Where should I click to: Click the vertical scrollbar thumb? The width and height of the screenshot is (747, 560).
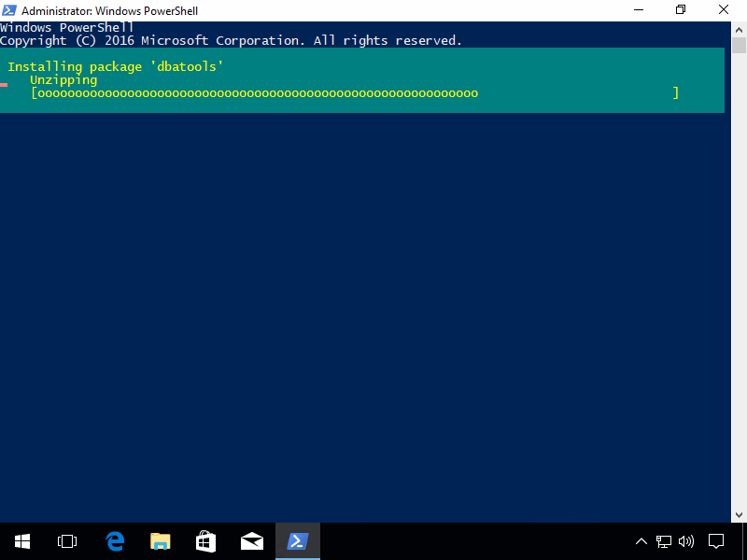739,46
